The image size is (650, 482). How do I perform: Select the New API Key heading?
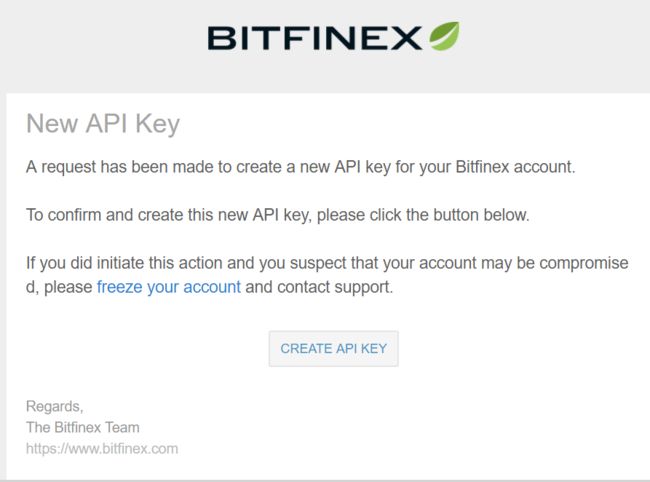[x=103, y=124]
